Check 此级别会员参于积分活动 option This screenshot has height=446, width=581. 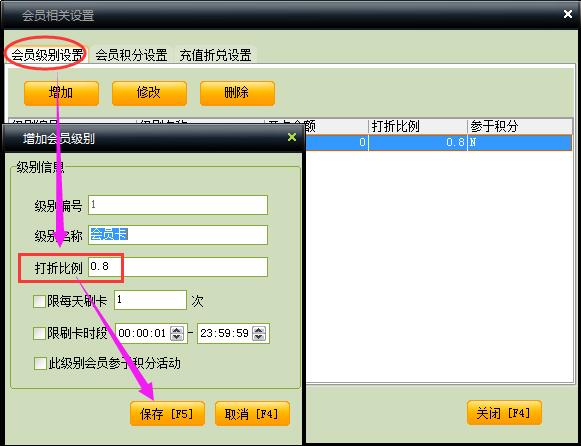coord(40,363)
